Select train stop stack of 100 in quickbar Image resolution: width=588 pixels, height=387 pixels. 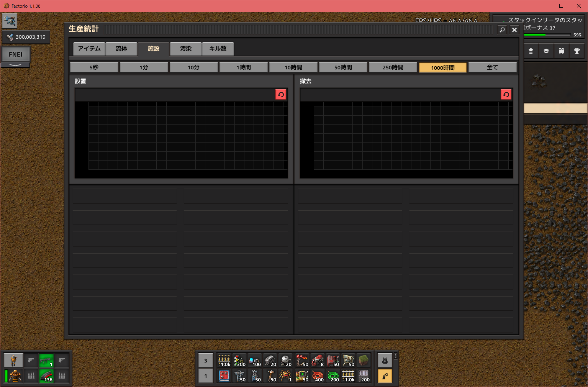pos(255,361)
